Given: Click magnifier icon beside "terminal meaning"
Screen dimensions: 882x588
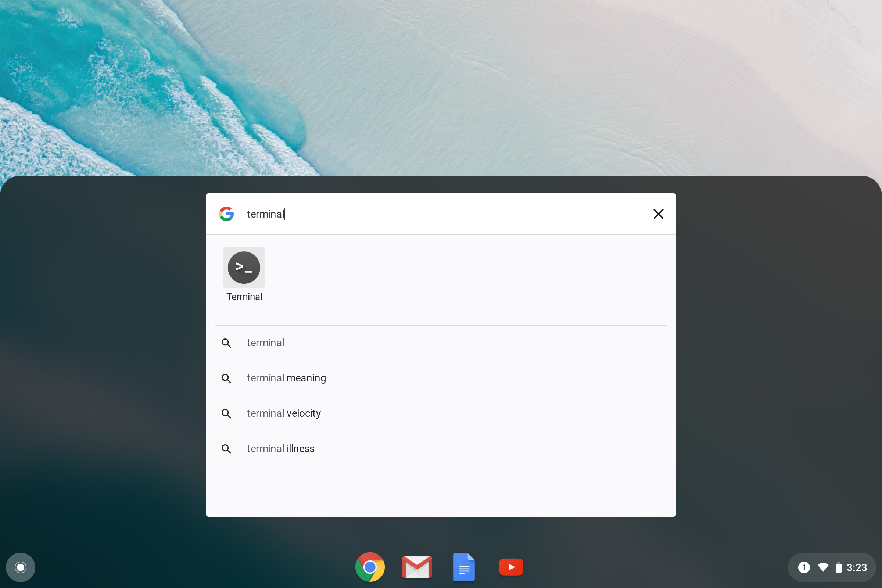Looking at the screenshot, I should click(x=226, y=379).
